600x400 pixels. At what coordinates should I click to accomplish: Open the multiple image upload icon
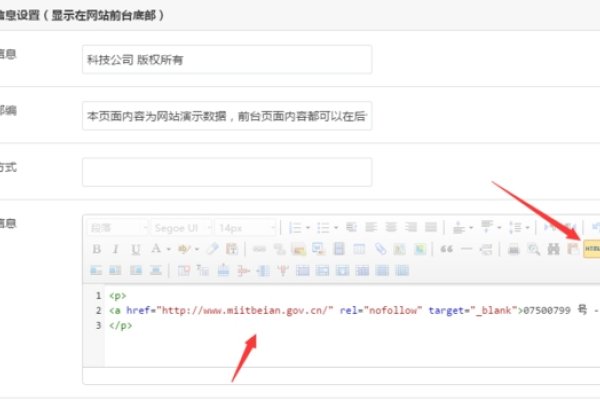click(x=318, y=249)
